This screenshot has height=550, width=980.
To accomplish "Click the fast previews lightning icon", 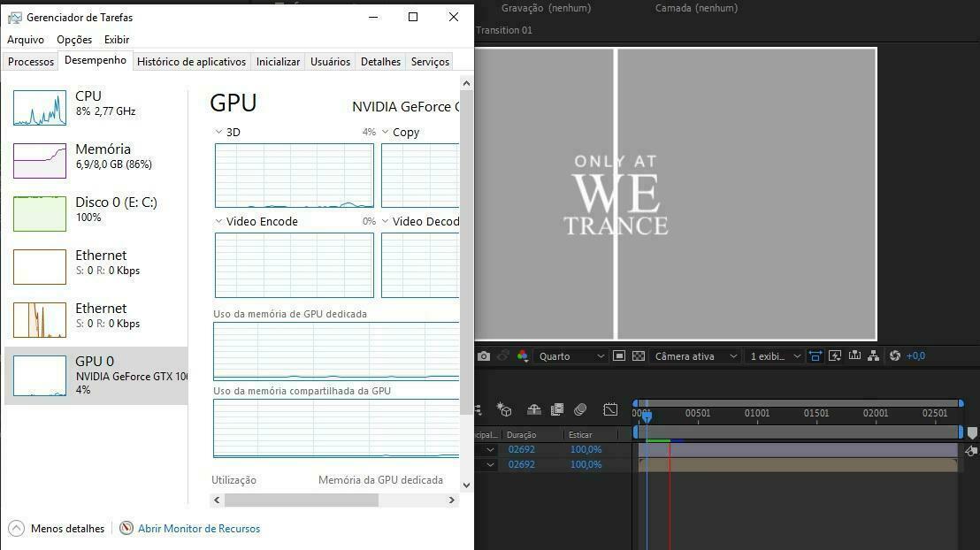I will [834, 356].
